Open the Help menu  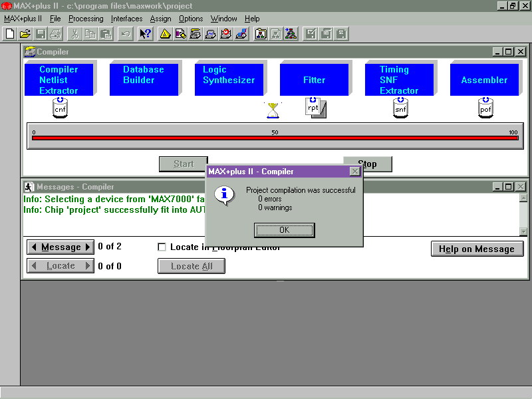coord(252,19)
